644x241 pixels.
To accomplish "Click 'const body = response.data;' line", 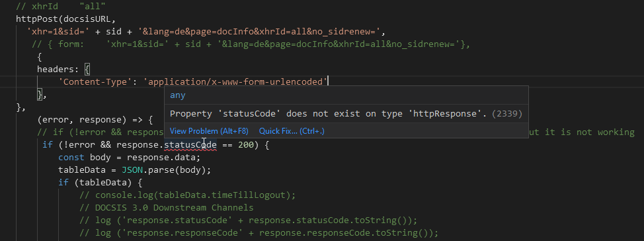I will pos(129,158).
